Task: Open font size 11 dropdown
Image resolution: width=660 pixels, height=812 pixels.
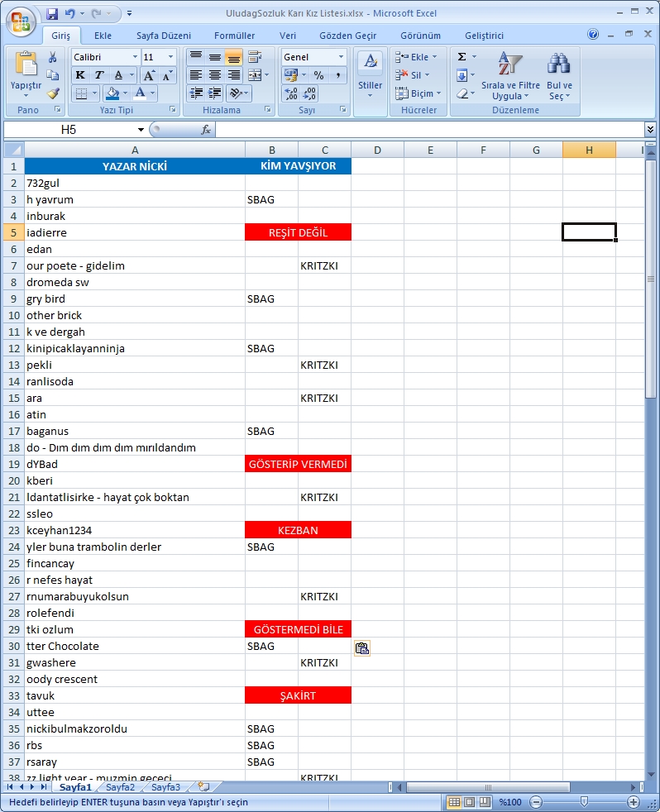Action: 170,57
